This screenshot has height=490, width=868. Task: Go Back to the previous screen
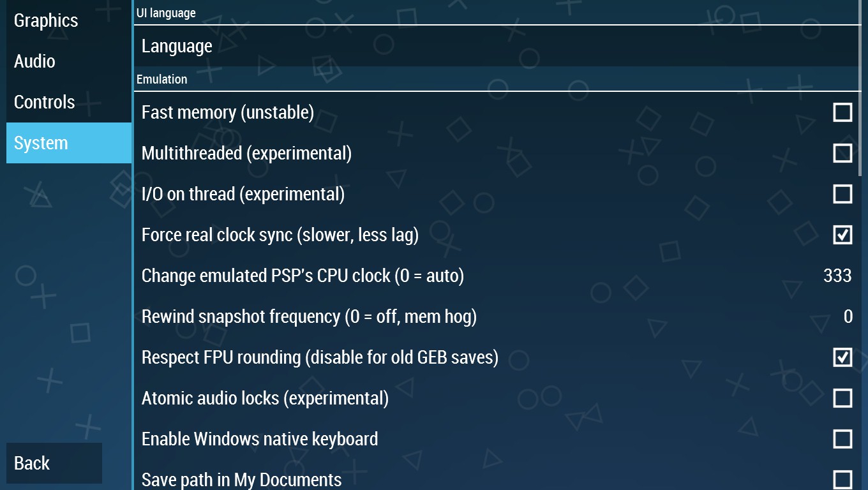tap(54, 463)
